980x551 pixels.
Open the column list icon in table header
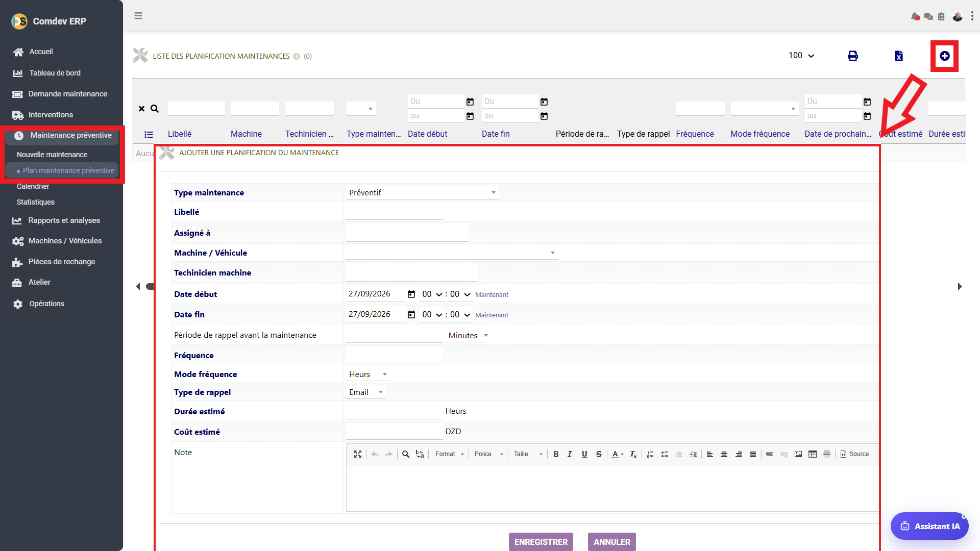pos(149,135)
